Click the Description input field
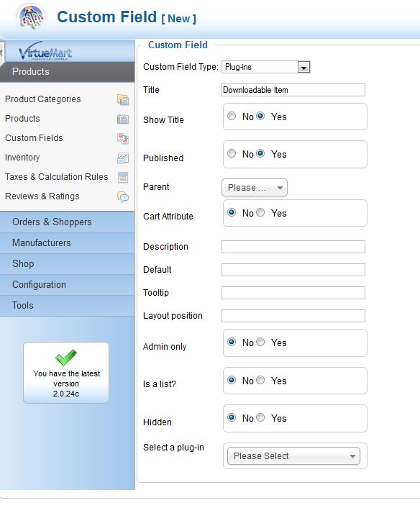 coord(293,247)
